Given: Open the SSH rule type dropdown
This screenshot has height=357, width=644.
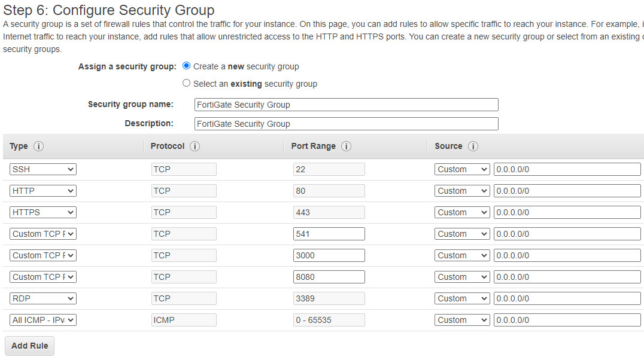Looking at the screenshot, I should click(x=43, y=169).
